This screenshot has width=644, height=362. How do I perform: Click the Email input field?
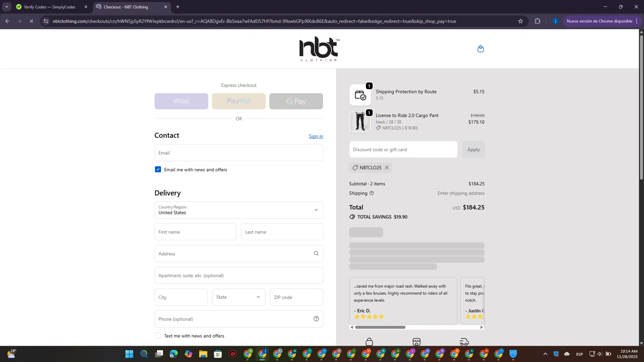point(239,153)
